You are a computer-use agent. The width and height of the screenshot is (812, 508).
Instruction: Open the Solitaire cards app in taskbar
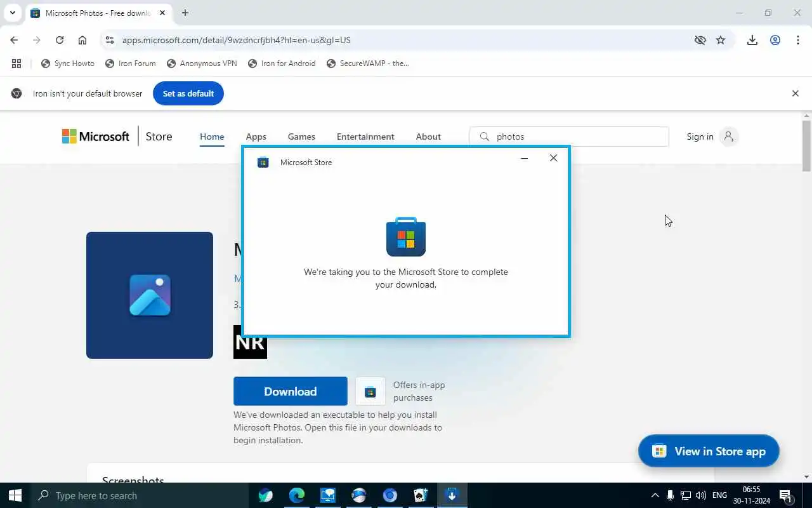pyautogui.click(x=421, y=495)
